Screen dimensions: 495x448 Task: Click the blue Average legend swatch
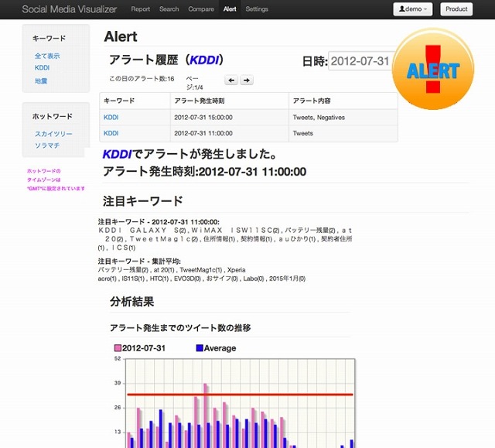200,348
